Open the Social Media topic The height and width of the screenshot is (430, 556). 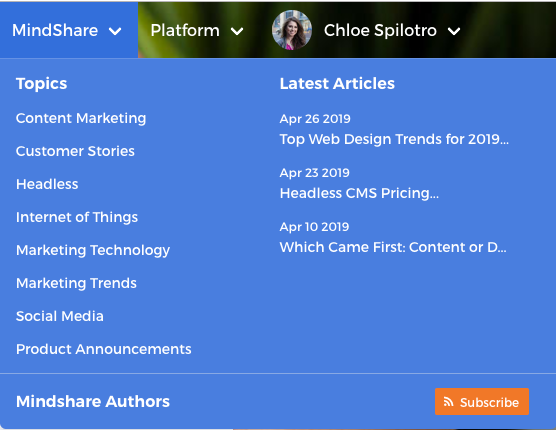point(60,316)
